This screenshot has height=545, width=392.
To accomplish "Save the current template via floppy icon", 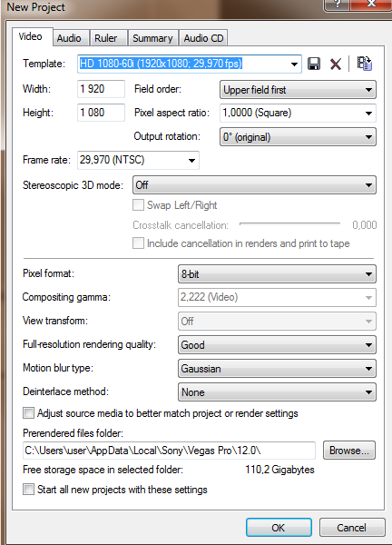I will (x=314, y=64).
